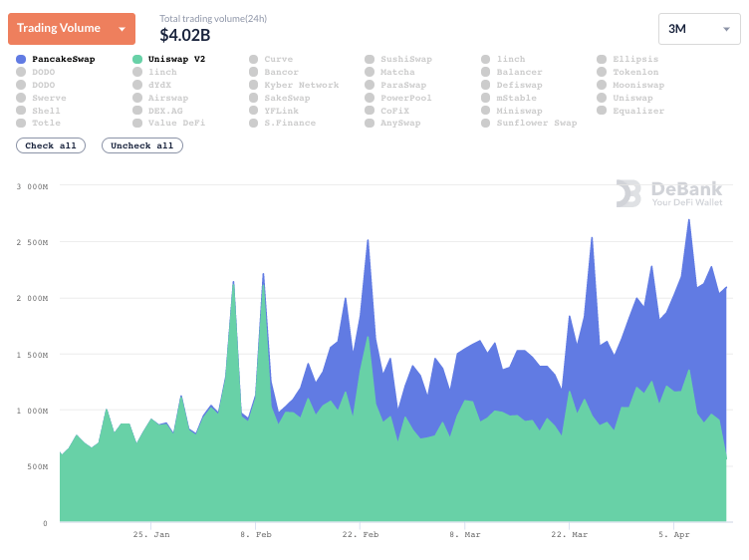Show the PowerPool series
Screen dimensions: 749x560
(x=398, y=98)
